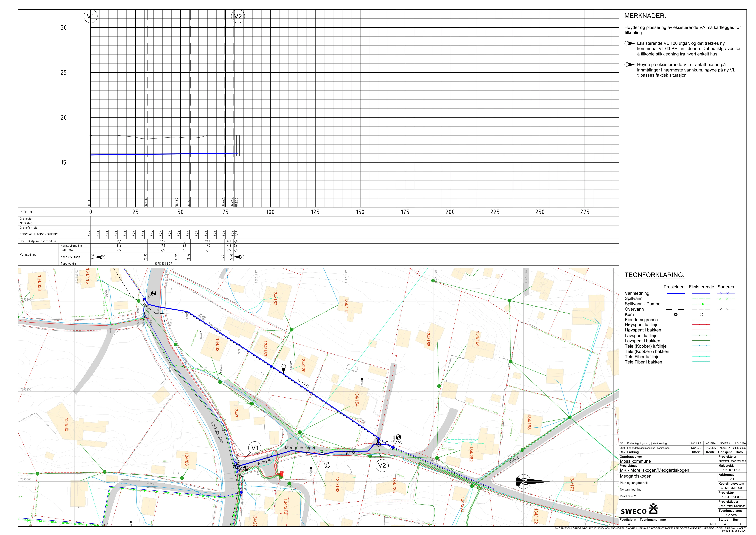
Task: Click the Saneres Vannledning crossed line sample
Action: [726, 293]
